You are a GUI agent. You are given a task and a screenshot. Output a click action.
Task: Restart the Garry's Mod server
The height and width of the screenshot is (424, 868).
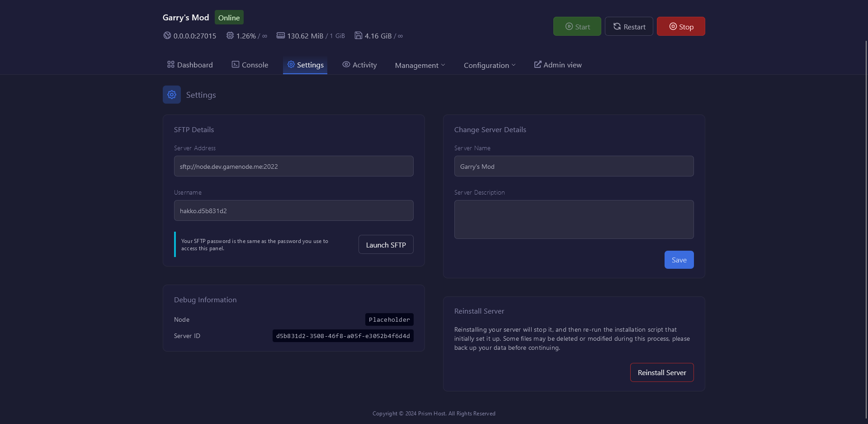(629, 27)
